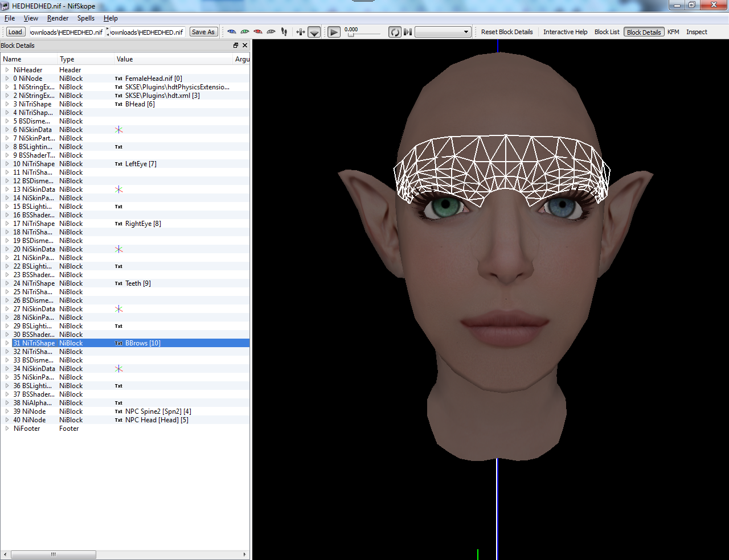The width and height of the screenshot is (729, 560).
Task: Expand the 0 NiNode row
Action: click(7, 79)
